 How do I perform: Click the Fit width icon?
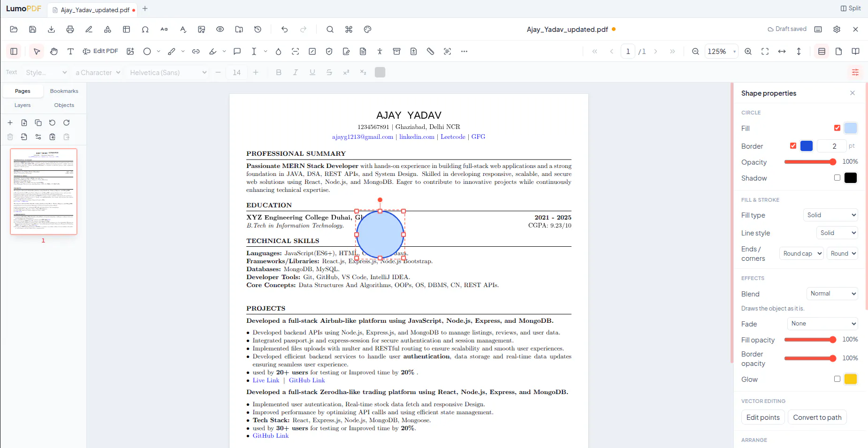(x=782, y=52)
